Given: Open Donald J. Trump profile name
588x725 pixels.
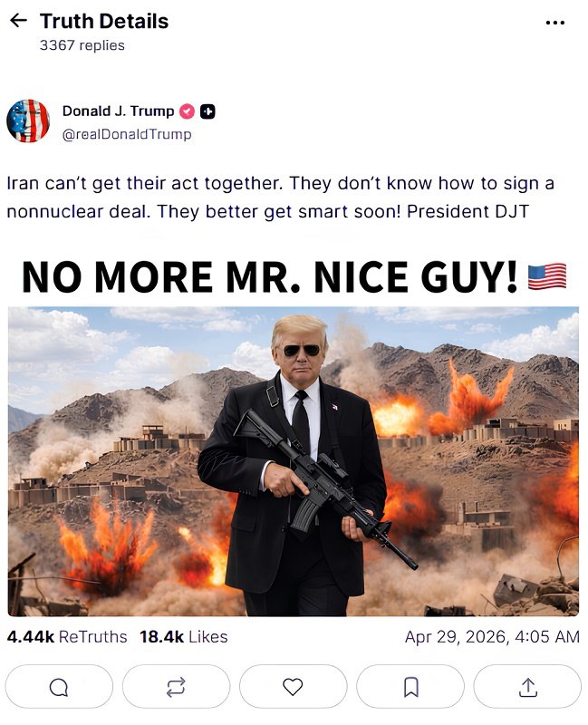Looking at the screenshot, I should (x=118, y=111).
